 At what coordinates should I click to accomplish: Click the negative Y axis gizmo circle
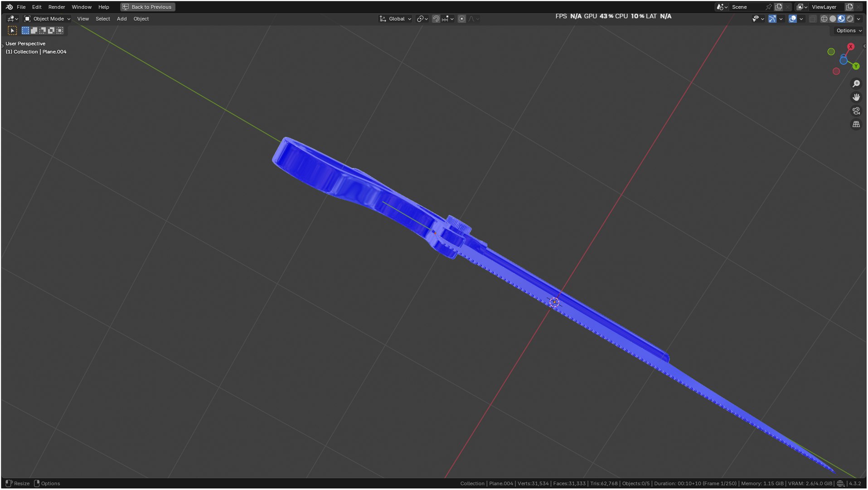[831, 52]
